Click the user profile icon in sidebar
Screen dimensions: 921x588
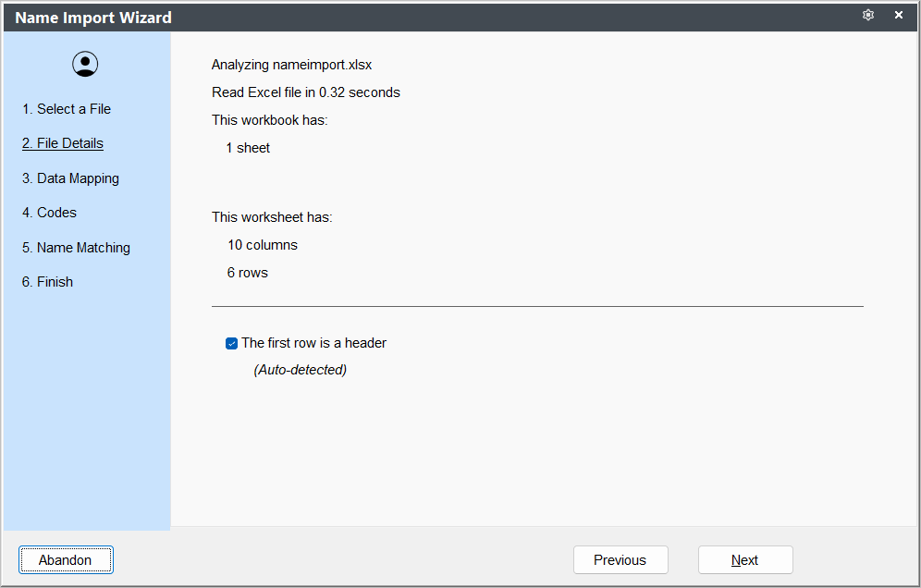(85, 64)
